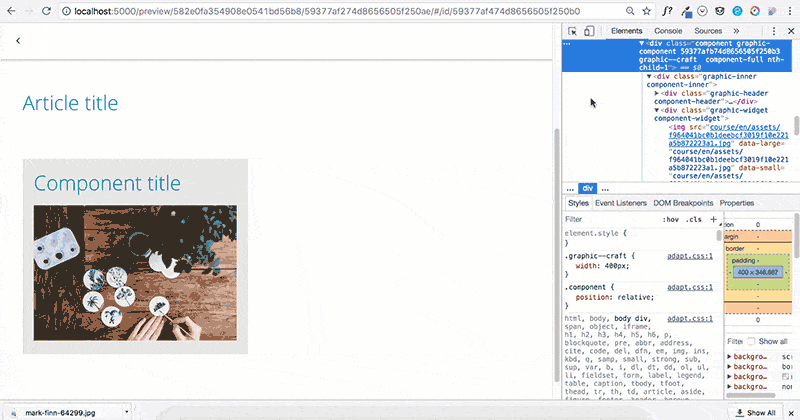Expand the background property valued 'sc…'
The height and width of the screenshot is (420, 800).
point(729,357)
